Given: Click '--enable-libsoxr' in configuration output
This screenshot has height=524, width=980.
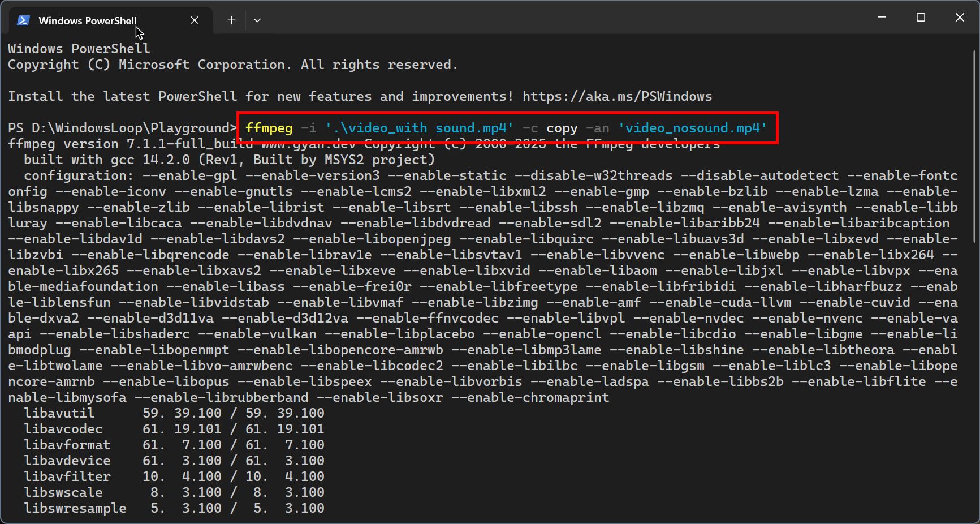Looking at the screenshot, I should coord(379,397).
